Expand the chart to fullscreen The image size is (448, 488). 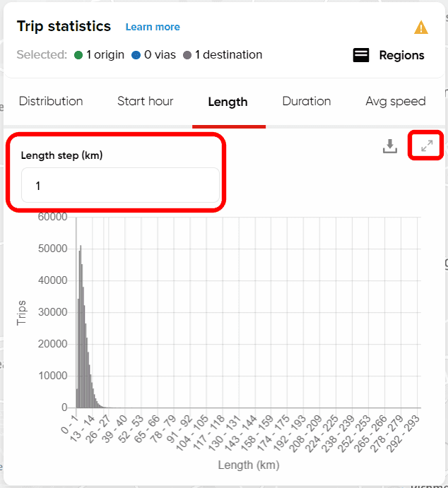[427, 146]
